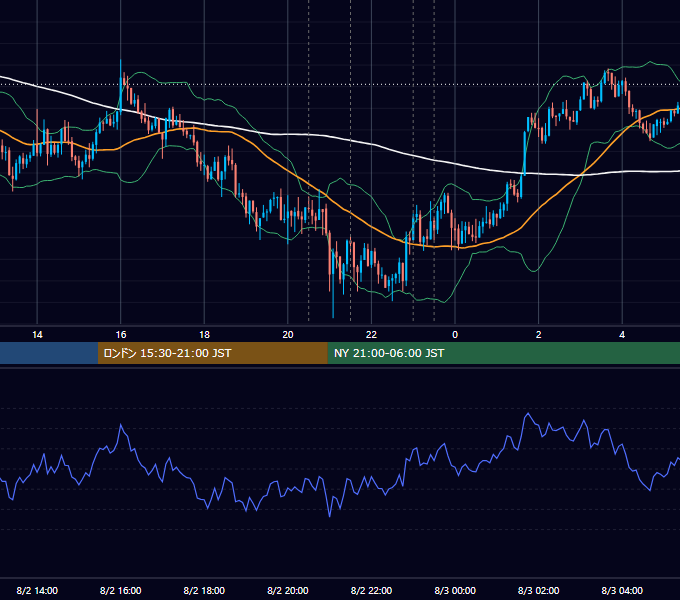Click the 4 hour label on price chart axis
Viewport: 680px width, 600px height.
click(x=622, y=335)
